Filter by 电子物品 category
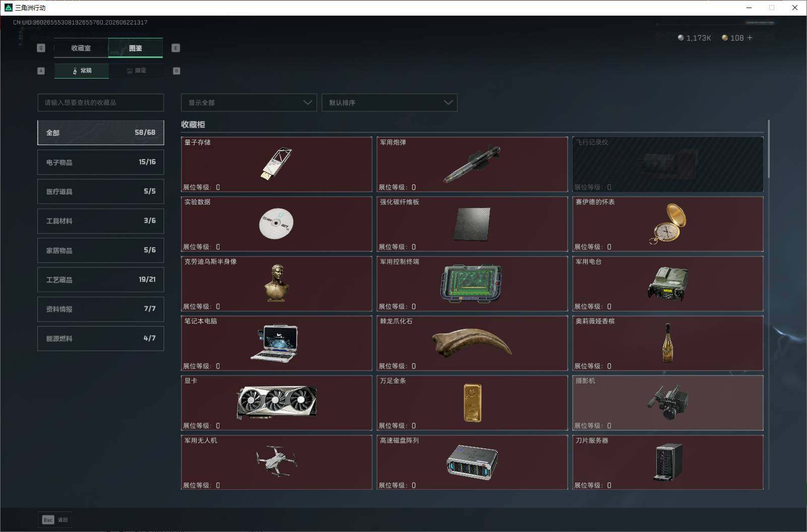 pos(101,162)
